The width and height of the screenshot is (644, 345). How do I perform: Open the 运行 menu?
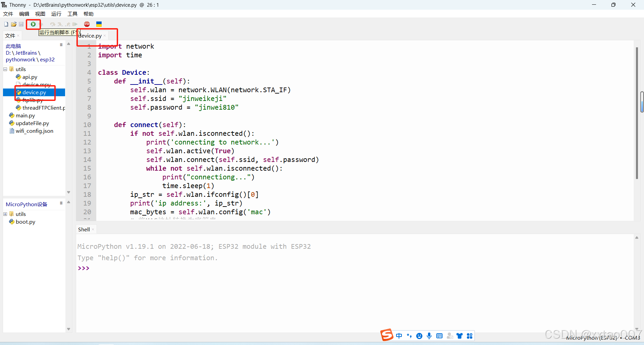click(x=56, y=14)
